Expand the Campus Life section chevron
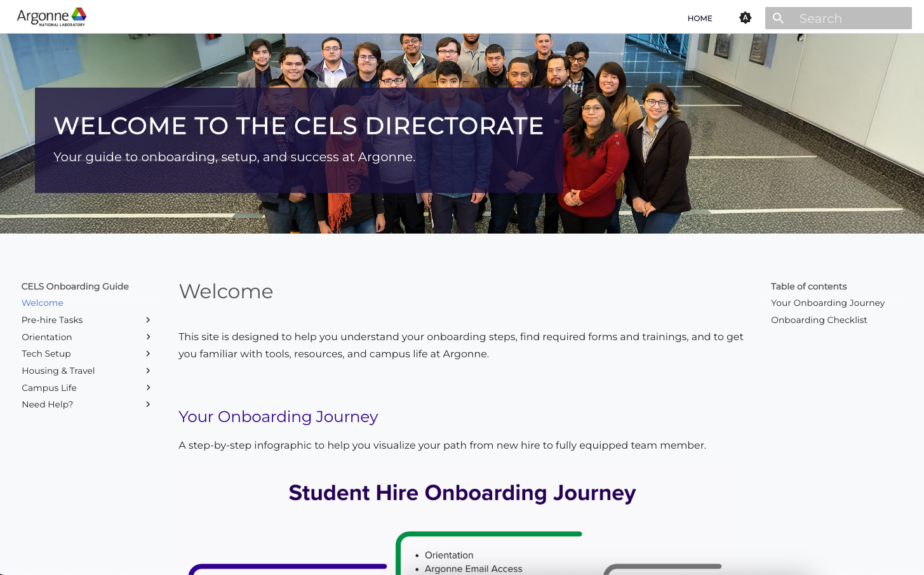 (147, 387)
